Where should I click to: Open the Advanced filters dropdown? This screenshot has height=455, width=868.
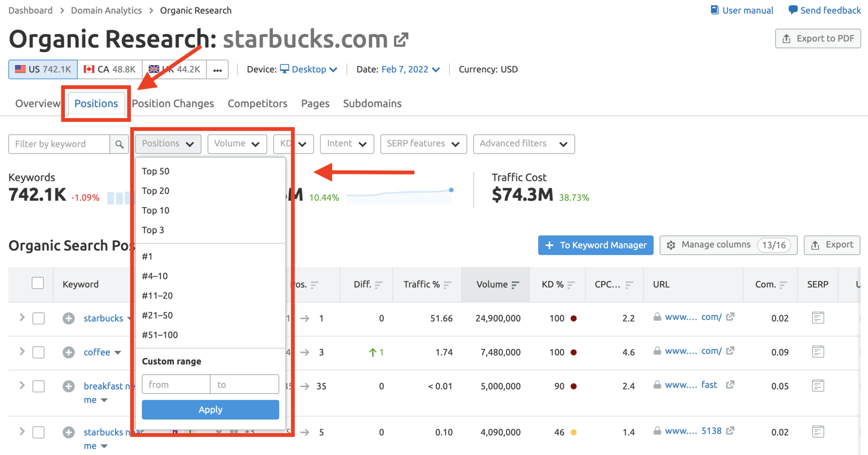tap(524, 144)
